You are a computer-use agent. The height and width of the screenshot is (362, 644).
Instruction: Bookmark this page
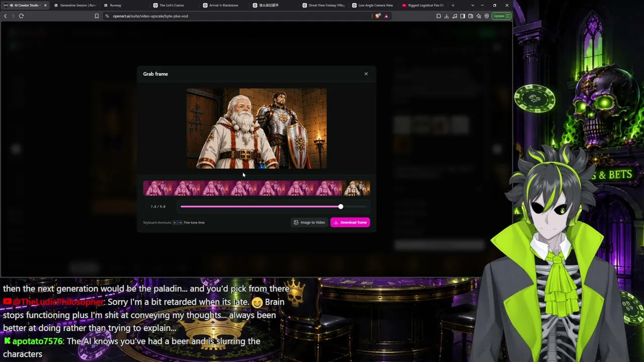(x=97, y=16)
